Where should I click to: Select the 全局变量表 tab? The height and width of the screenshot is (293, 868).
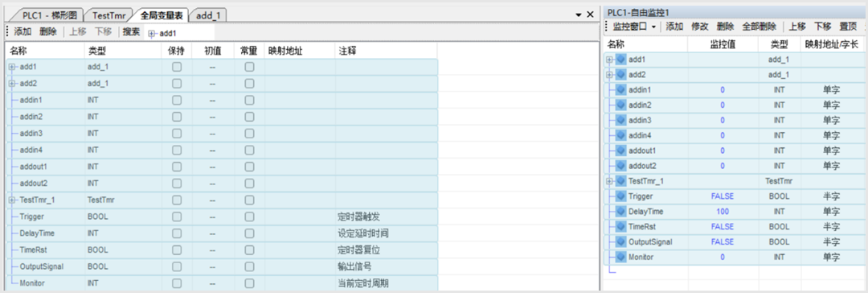click(161, 15)
